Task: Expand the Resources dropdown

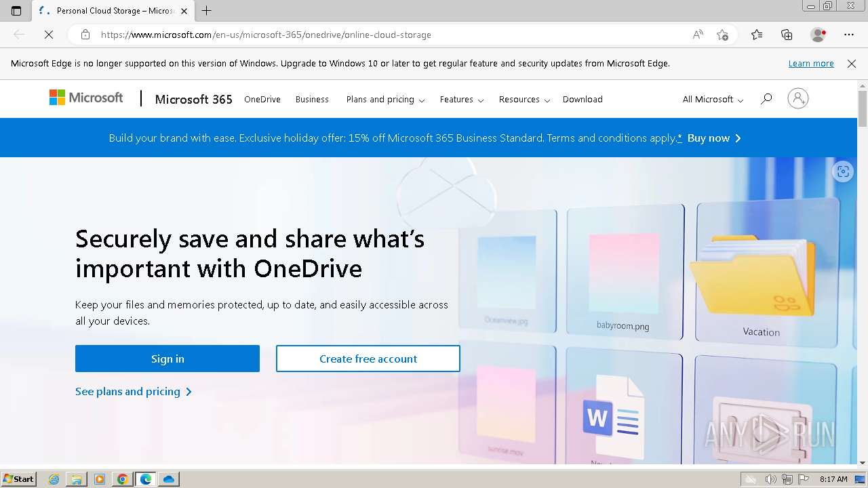Action: click(x=524, y=99)
